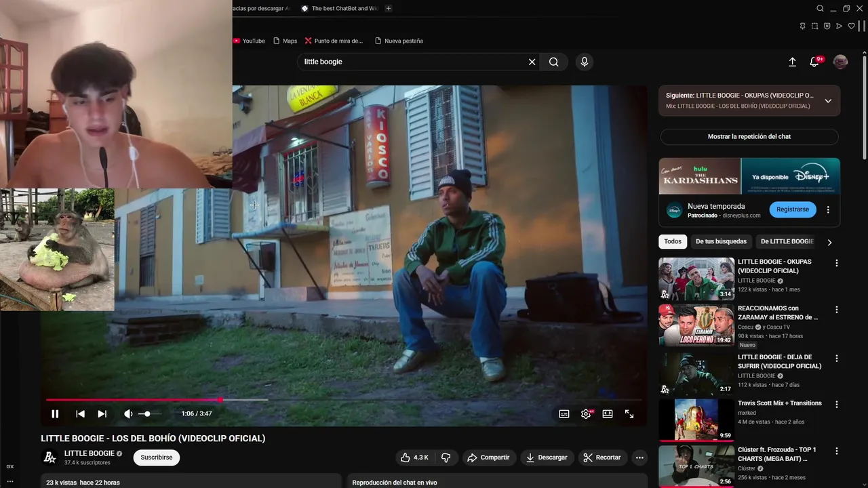Open the LITTLE BOOGIE channel name link
868x488 pixels.
(x=90, y=453)
